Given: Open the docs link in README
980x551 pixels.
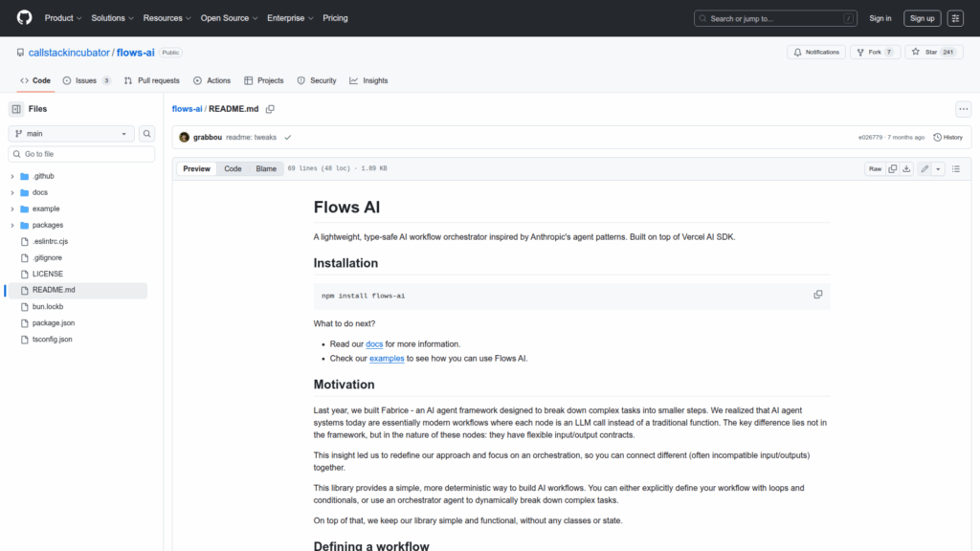Looking at the screenshot, I should tap(374, 343).
